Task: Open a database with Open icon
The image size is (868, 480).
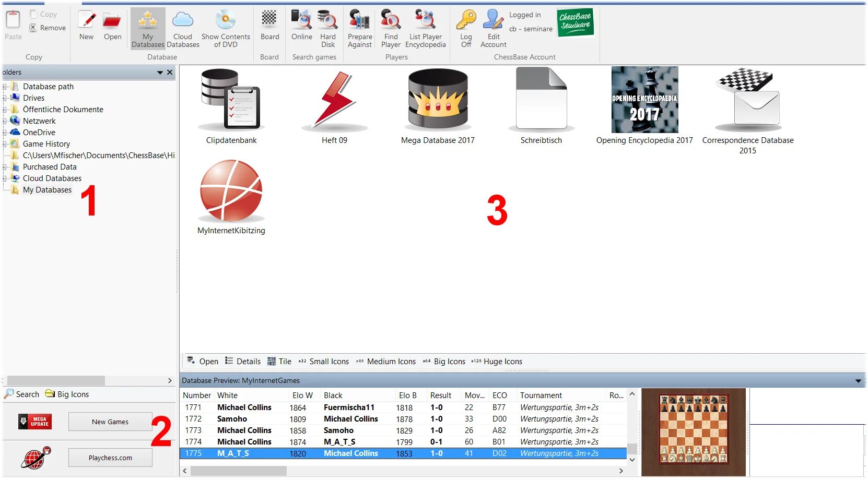Action: [112, 25]
